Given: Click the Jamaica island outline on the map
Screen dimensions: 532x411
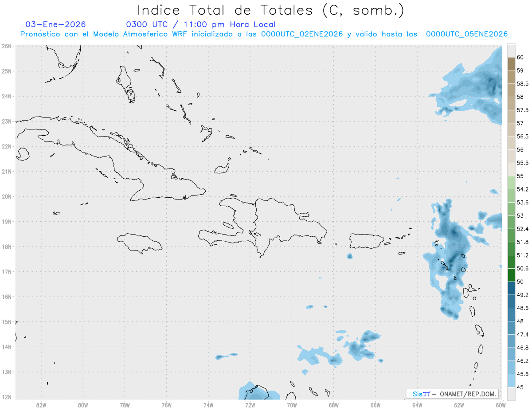Looking at the screenshot, I should tap(140, 243).
